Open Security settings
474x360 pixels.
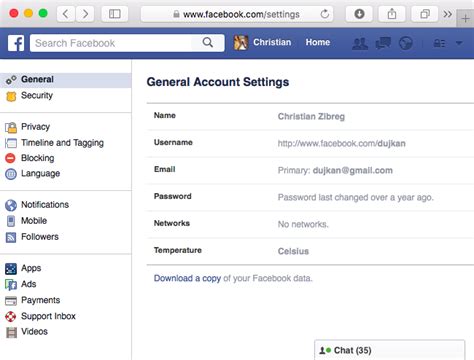(x=37, y=95)
